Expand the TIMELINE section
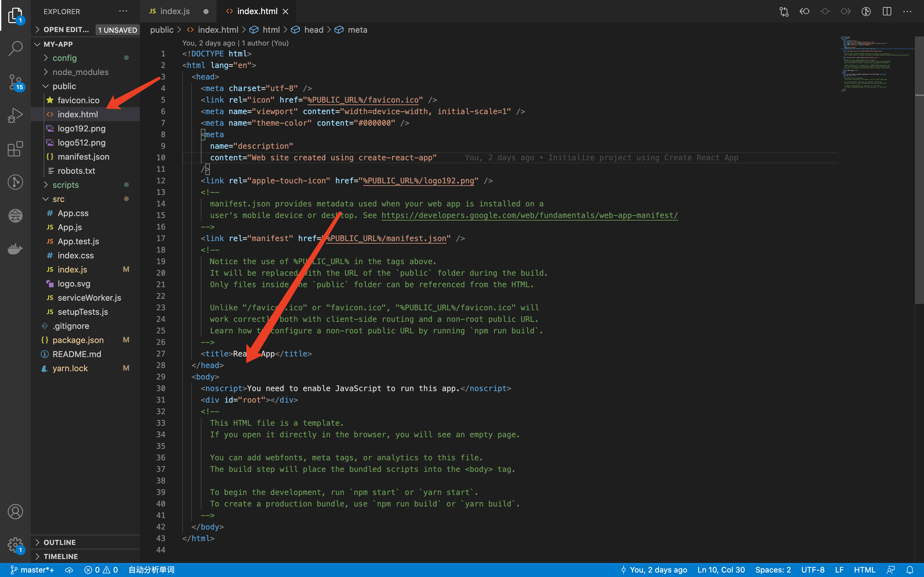The image size is (924, 577). point(60,556)
